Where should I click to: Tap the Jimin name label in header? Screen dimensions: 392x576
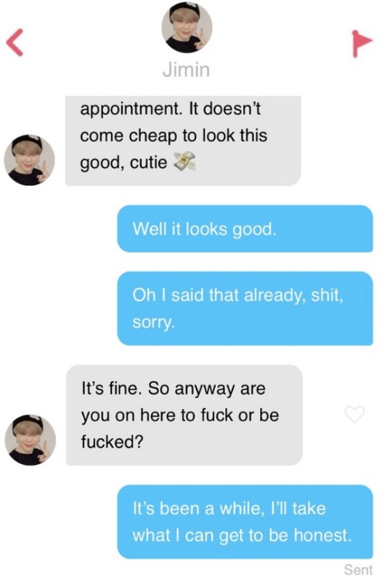tap(186, 70)
